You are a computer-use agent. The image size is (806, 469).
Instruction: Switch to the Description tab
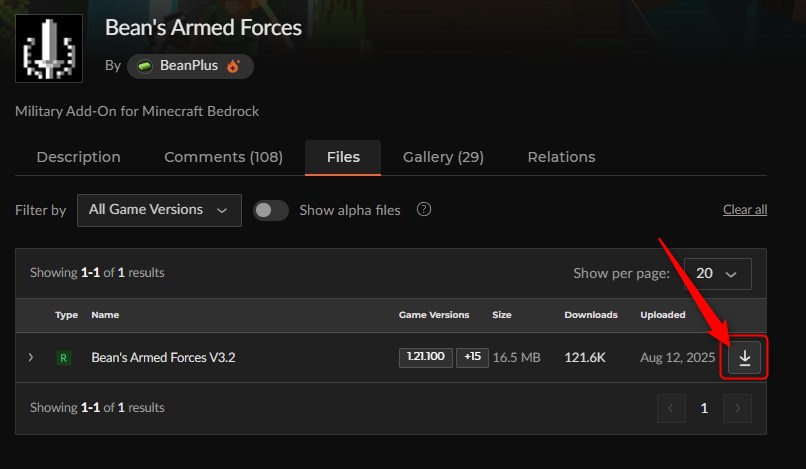(79, 157)
